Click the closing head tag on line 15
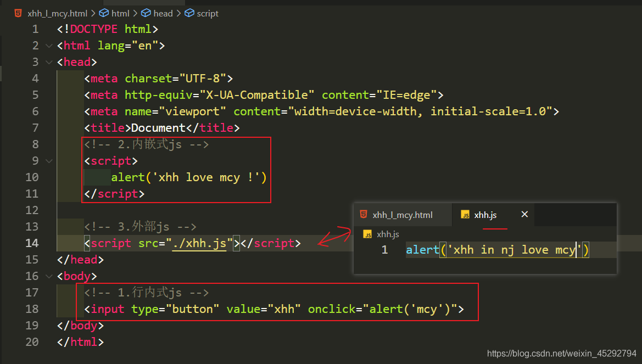Viewport: 642px width, 364px height. pos(80,260)
